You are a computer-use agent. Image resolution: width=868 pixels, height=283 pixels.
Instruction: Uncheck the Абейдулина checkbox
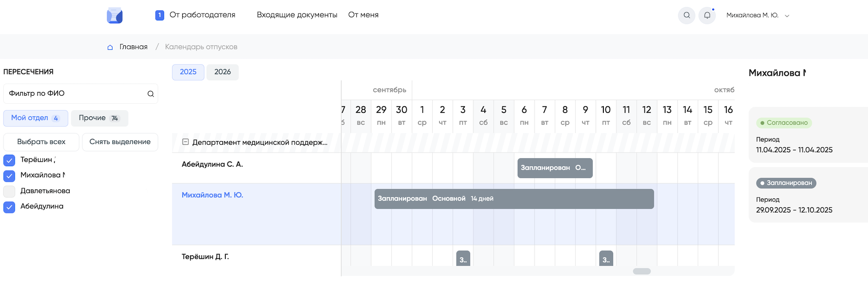coord(9,207)
